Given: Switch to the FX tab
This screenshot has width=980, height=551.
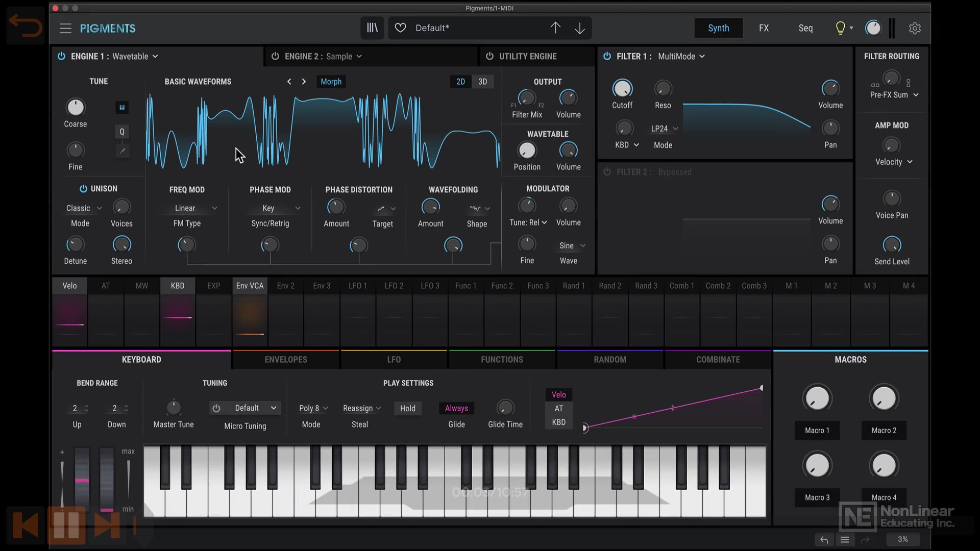Looking at the screenshot, I should point(764,28).
